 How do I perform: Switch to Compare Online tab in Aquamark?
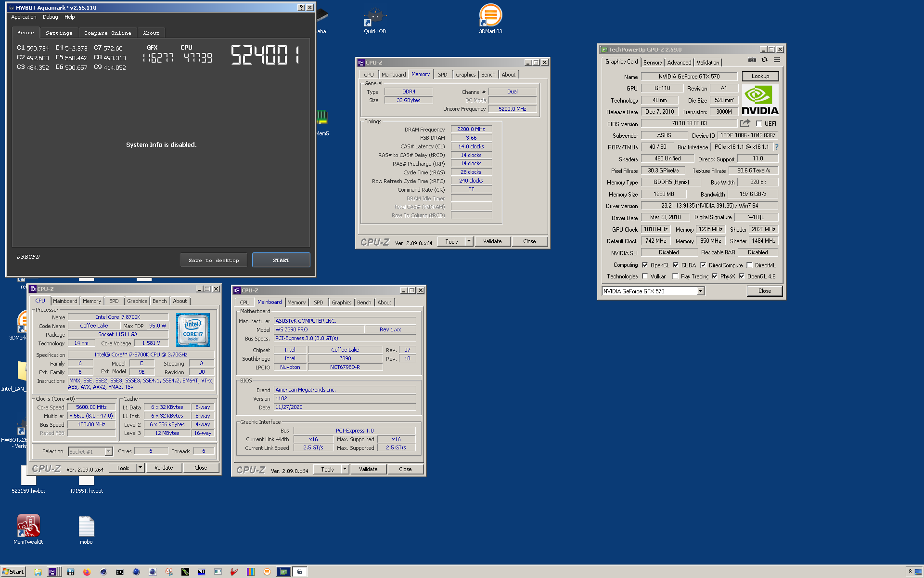(x=108, y=33)
